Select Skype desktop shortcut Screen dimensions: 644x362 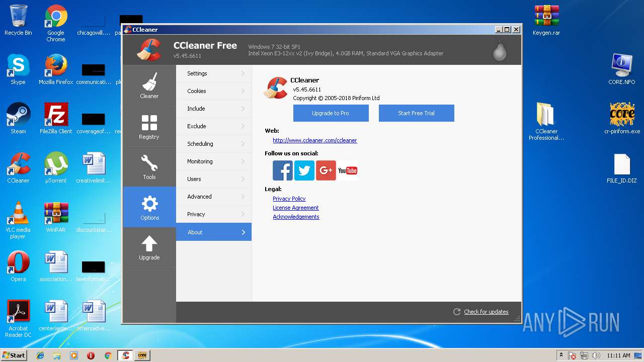point(18,69)
